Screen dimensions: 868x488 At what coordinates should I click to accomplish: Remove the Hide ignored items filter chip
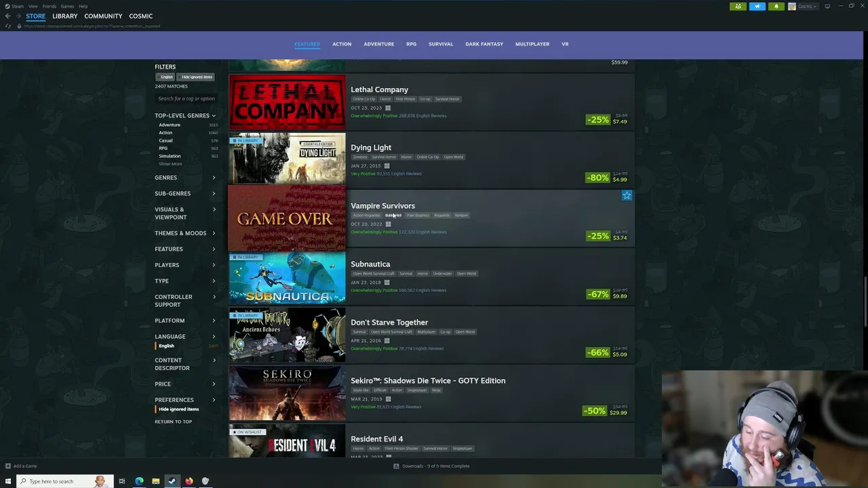point(196,77)
